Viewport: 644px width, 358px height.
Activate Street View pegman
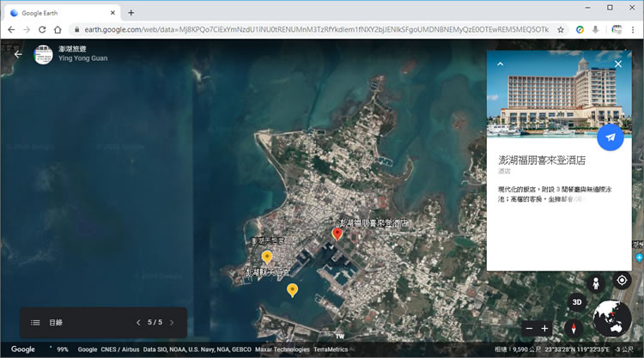[596, 283]
